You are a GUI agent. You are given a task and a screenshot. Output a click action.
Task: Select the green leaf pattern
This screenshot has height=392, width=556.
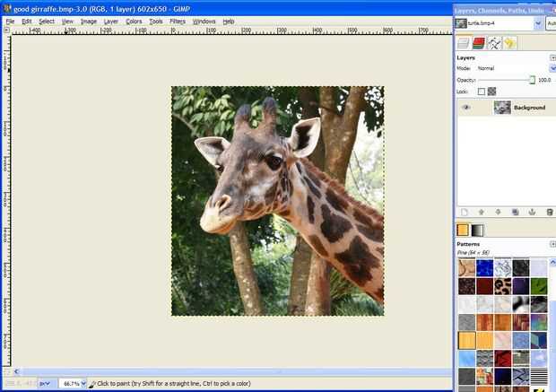(x=539, y=286)
